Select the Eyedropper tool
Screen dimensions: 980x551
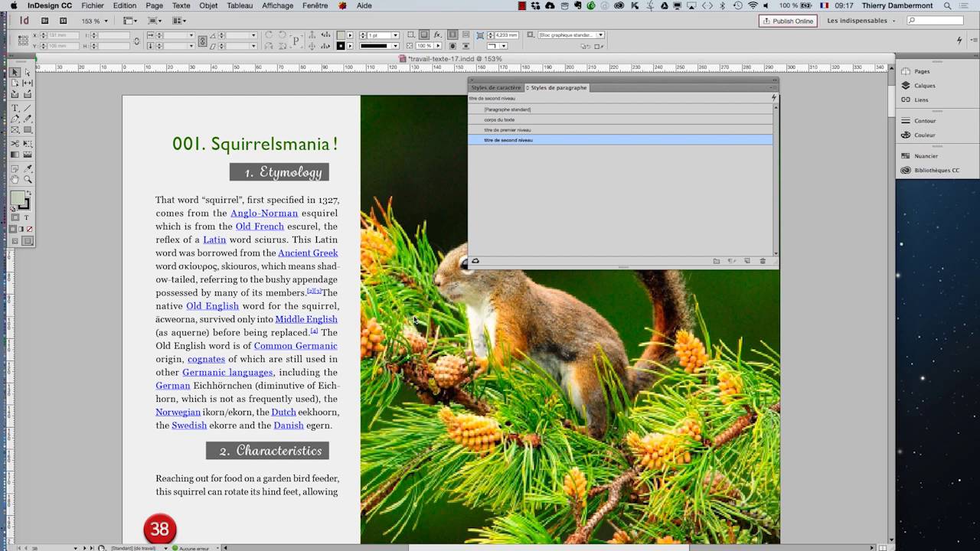(x=28, y=168)
